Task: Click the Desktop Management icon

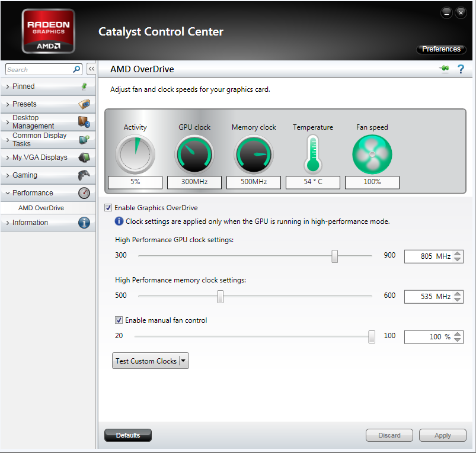Action: [x=84, y=122]
